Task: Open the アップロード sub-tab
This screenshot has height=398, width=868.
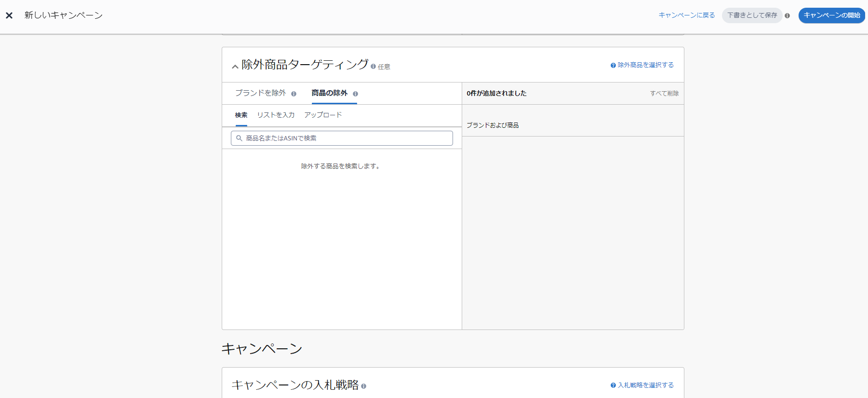Action: 323,115
